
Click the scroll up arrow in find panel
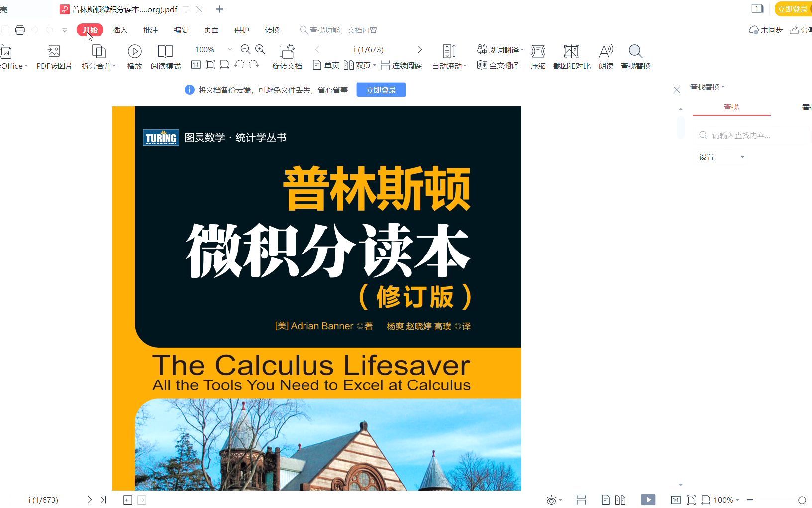(x=681, y=109)
